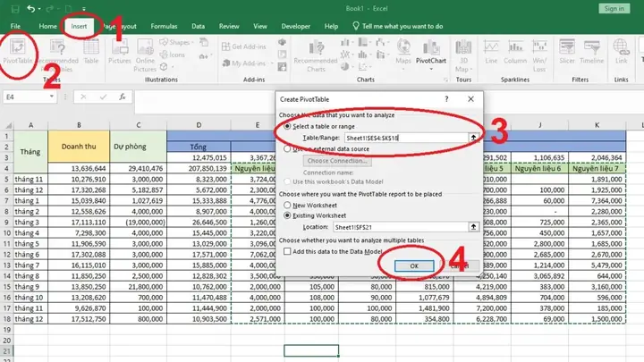Click the Link icon
644x362 pixels.
[621, 52]
